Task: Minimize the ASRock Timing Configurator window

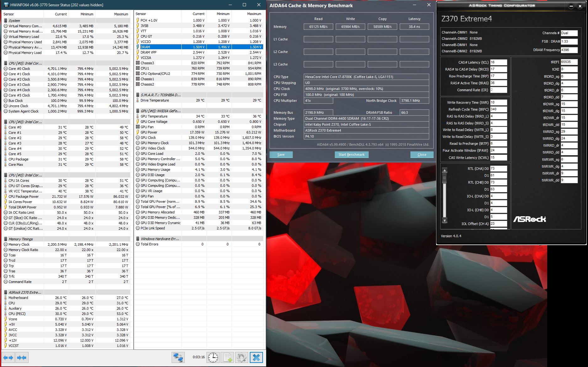Action: pos(571,6)
